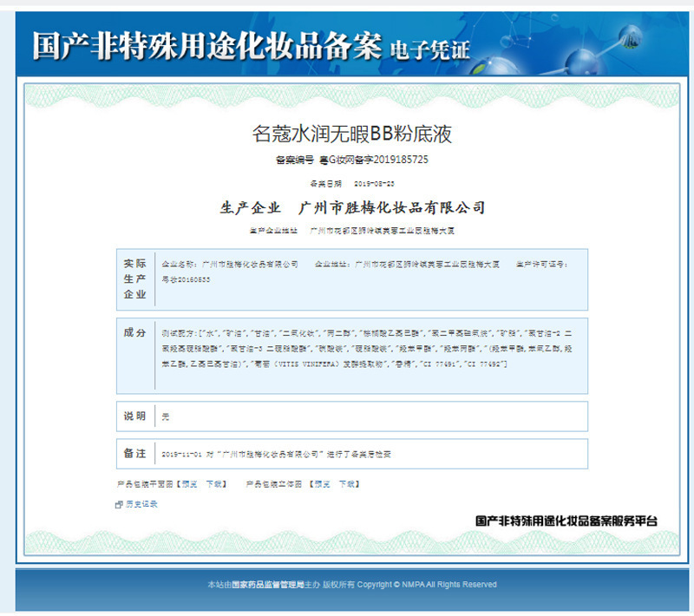
Task: Click the history record icon beside 历史记录
Action: tap(119, 504)
